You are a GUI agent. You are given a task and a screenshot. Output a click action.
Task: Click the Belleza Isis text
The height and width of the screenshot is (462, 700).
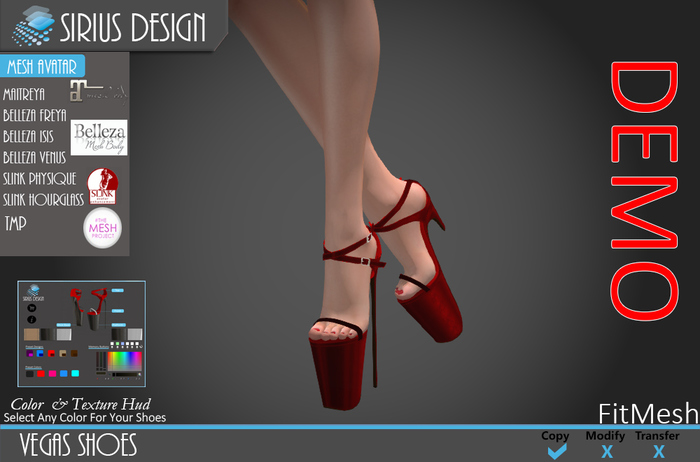tap(29, 137)
